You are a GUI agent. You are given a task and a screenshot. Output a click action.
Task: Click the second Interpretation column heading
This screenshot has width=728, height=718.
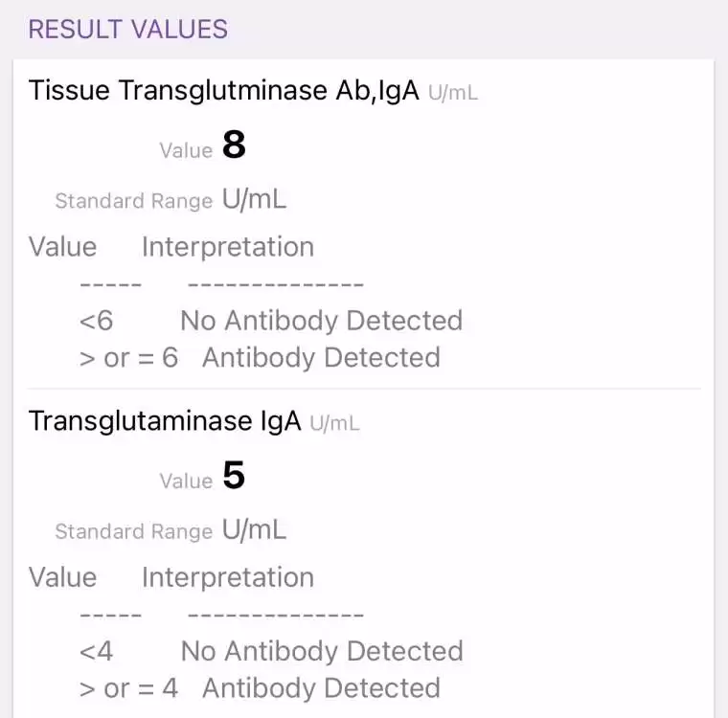pos(228,577)
